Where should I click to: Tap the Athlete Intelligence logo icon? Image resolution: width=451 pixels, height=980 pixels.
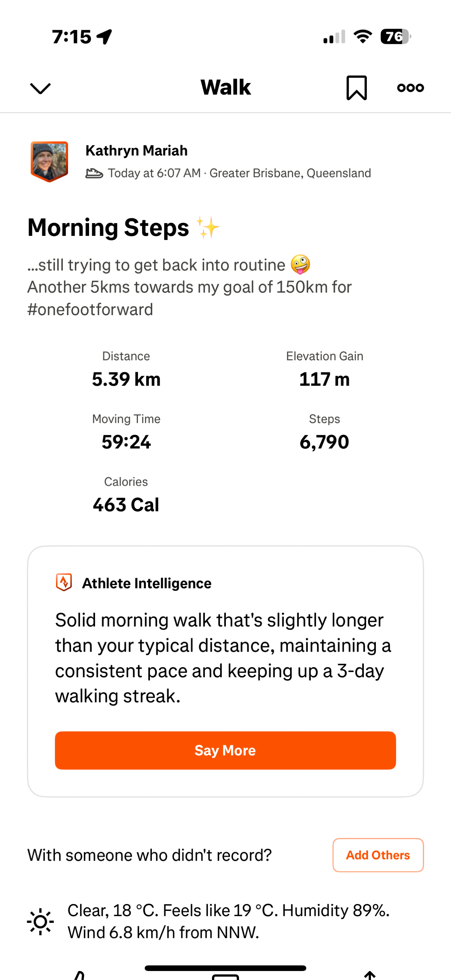[64, 583]
